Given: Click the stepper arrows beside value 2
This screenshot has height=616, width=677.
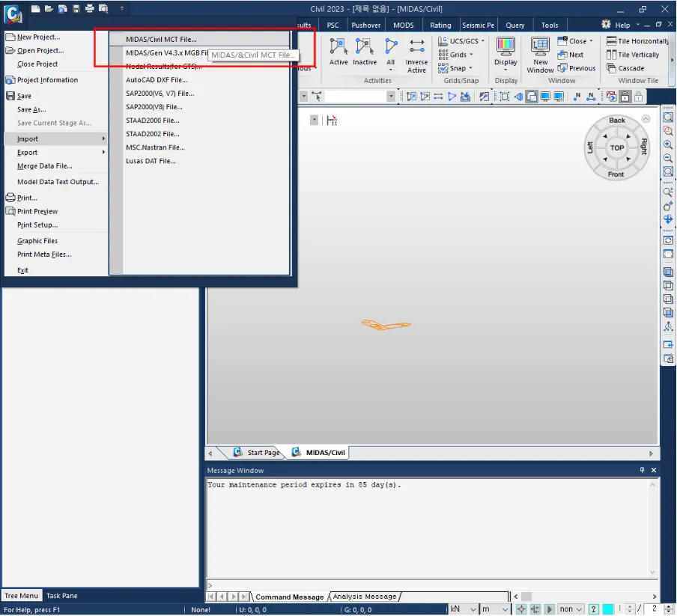Looking at the screenshot, I should point(669,609).
